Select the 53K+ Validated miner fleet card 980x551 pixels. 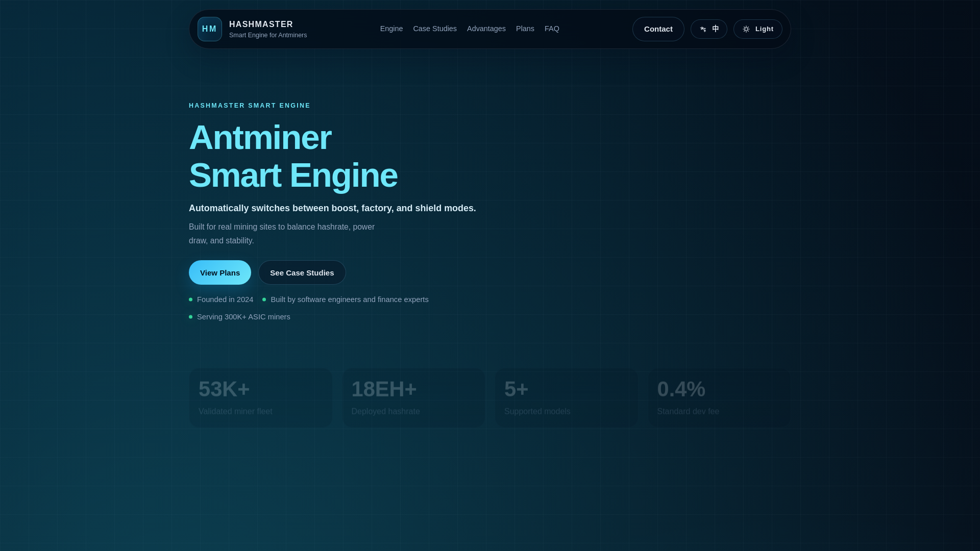pyautogui.click(x=261, y=398)
